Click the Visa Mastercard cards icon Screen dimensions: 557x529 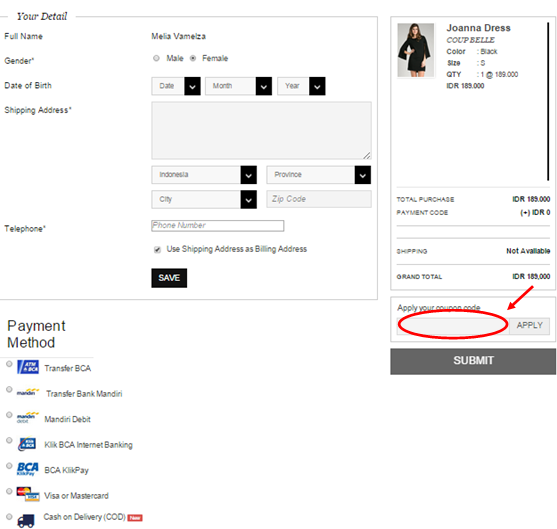[x=28, y=494]
